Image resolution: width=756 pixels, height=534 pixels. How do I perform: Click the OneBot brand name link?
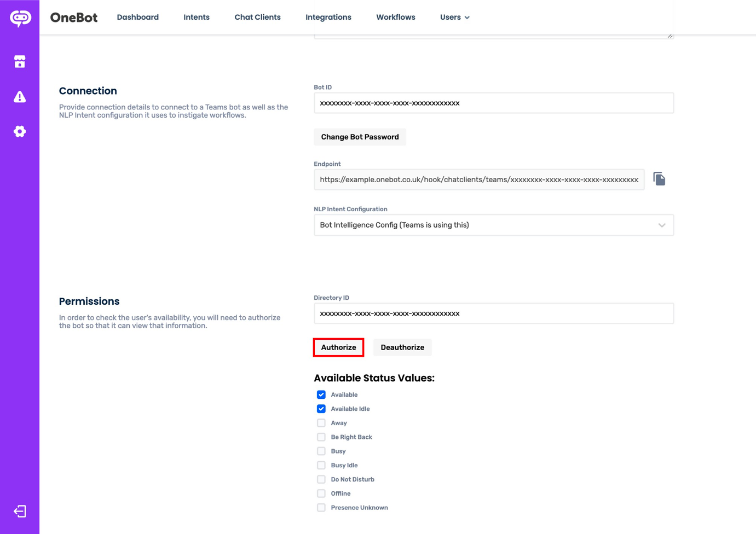coord(74,18)
